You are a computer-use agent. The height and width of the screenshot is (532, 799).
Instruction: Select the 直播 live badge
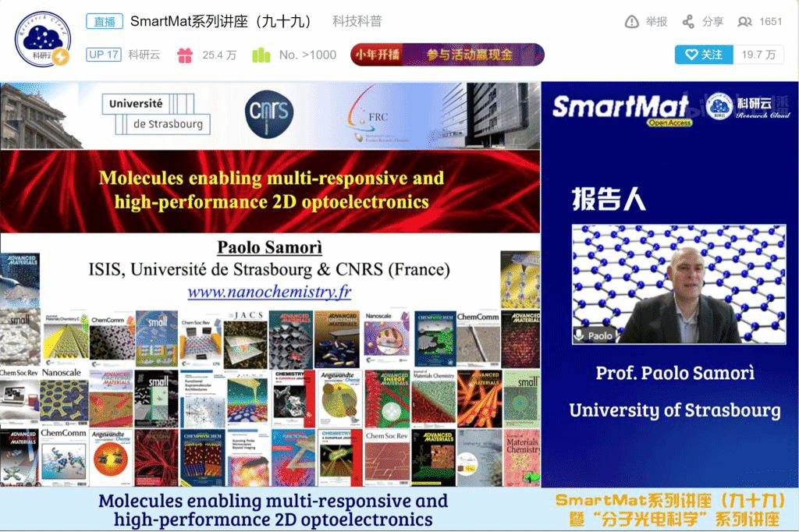coord(103,22)
